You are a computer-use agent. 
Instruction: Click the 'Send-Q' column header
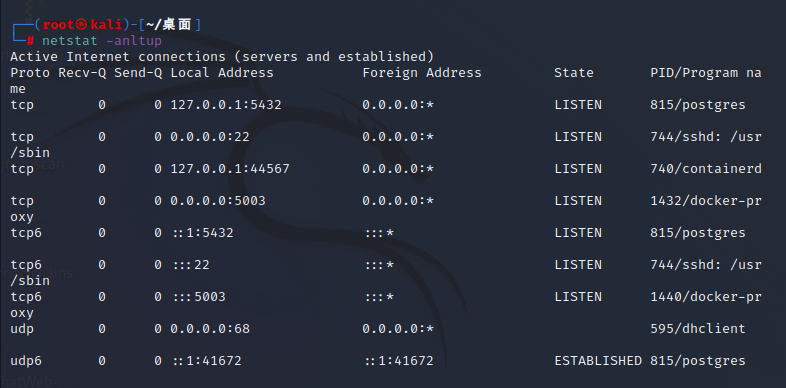138,73
